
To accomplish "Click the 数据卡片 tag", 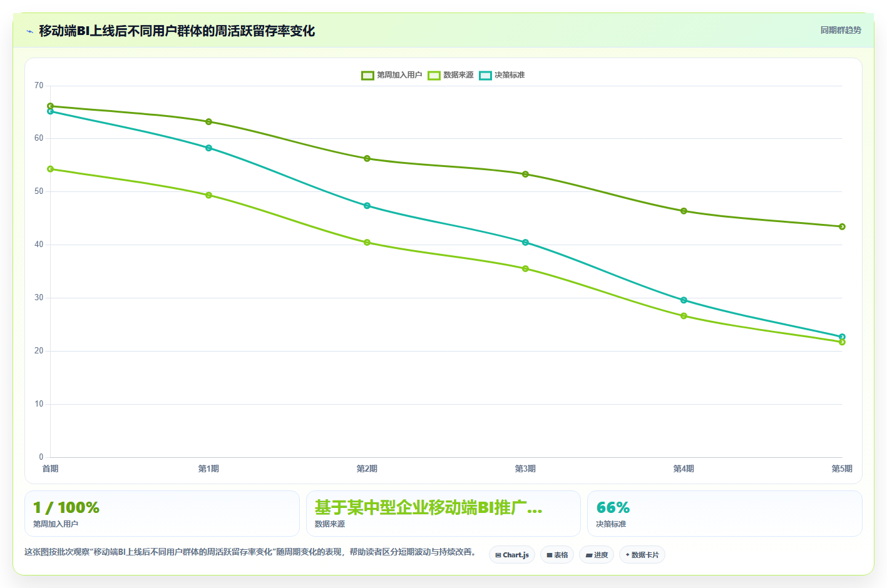I will tap(642, 555).
